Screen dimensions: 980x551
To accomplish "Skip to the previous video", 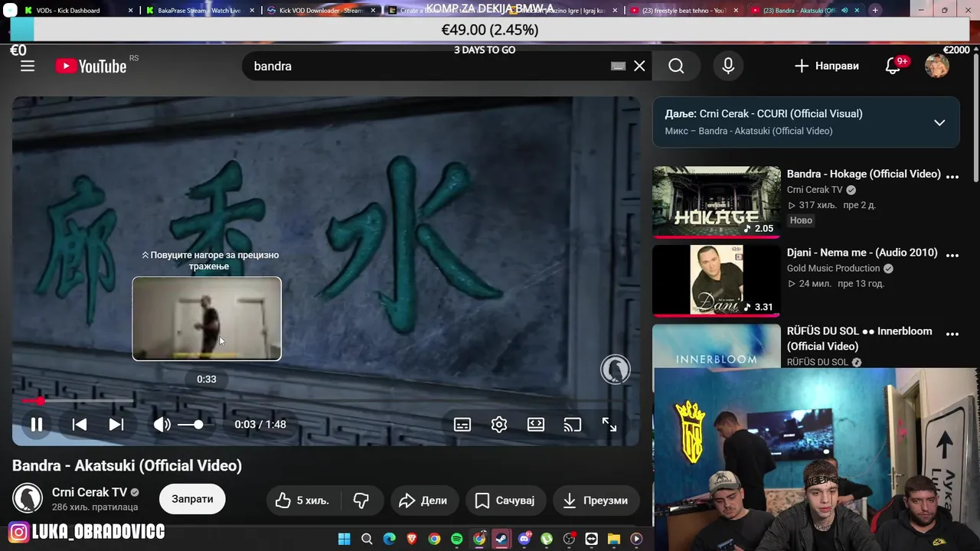I will [80, 424].
